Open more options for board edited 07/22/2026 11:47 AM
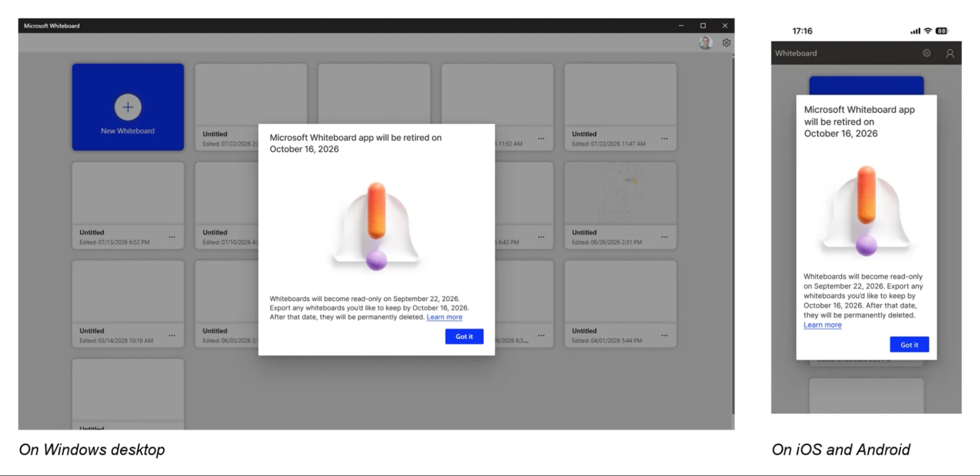Screen dimensions: 980x476 tap(664, 138)
